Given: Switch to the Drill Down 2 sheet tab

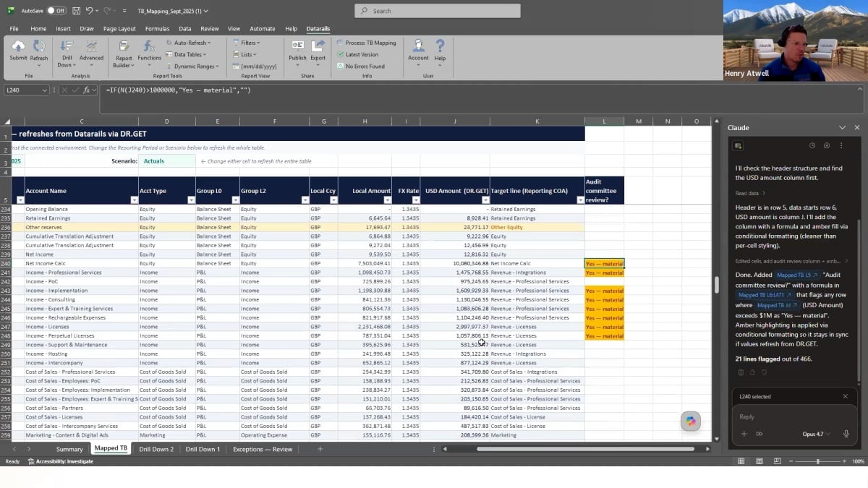Looking at the screenshot, I should click(x=156, y=449).
